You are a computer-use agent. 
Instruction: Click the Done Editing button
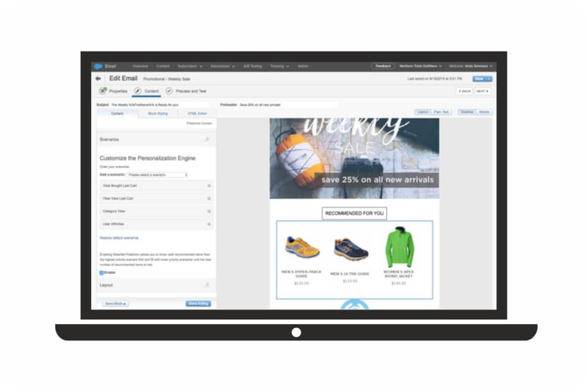(x=198, y=304)
